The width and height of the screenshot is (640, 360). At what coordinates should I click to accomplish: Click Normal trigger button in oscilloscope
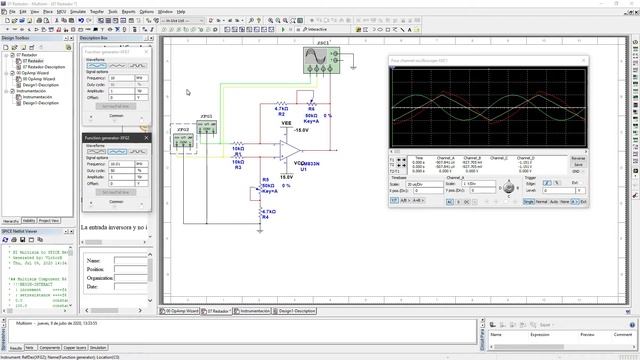click(541, 202)
